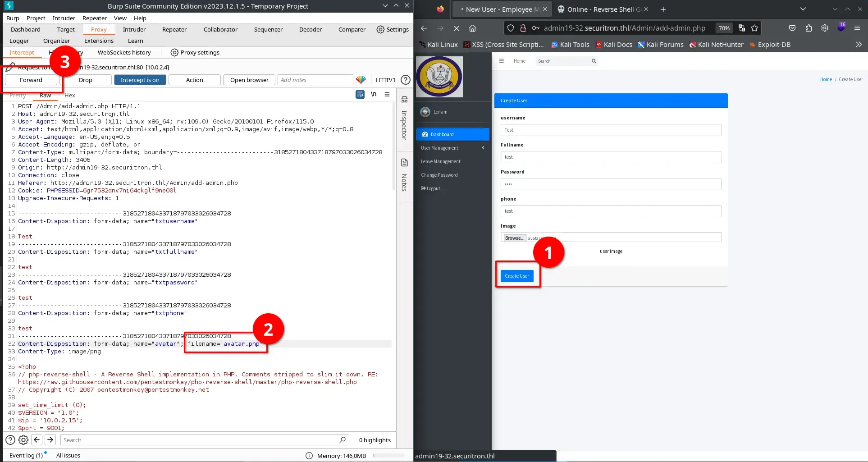Open the Collaborator tab
This screenshot has height=462, width=868.
click(x=220, y=29)
